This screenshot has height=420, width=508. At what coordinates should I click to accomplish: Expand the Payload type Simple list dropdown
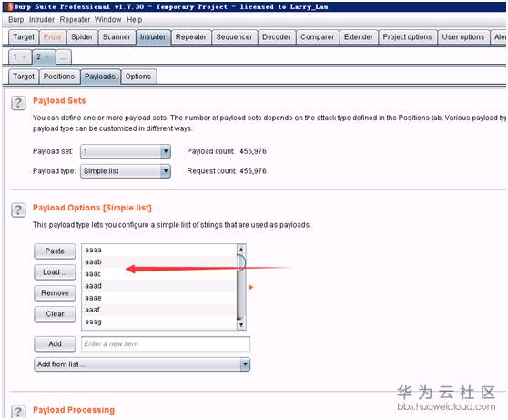click(x=126, y=171)
